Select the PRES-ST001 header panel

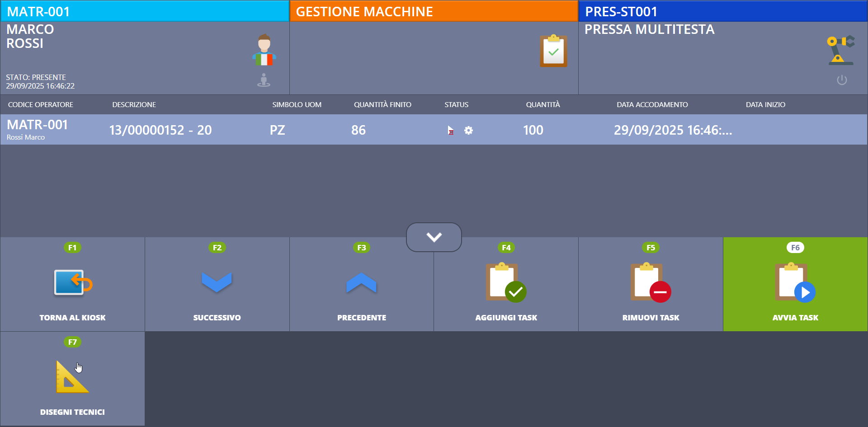[723, 11]
